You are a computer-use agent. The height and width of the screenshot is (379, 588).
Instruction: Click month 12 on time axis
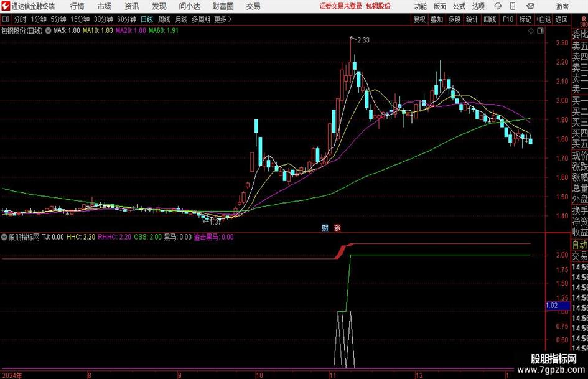coord(419,375)
